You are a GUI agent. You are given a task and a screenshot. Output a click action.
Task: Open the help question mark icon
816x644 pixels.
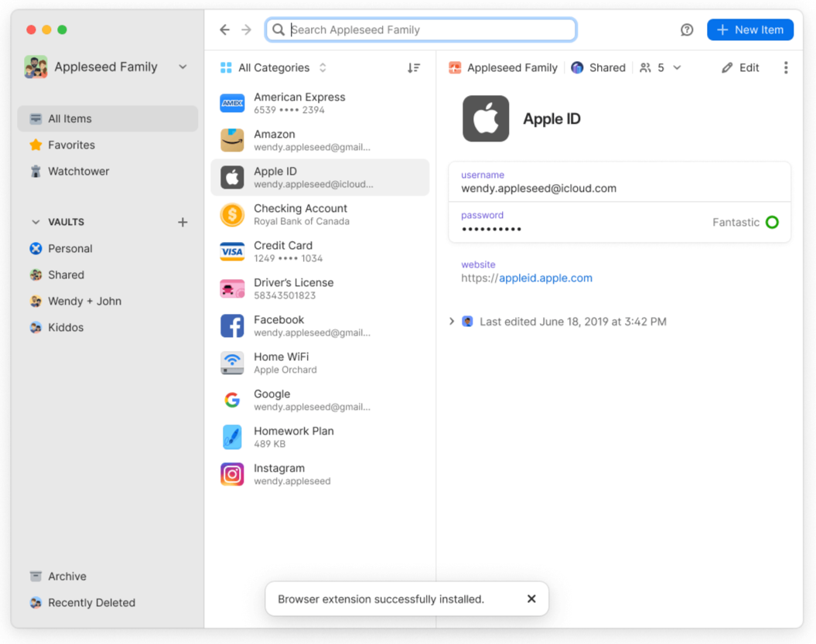[687, 29]
